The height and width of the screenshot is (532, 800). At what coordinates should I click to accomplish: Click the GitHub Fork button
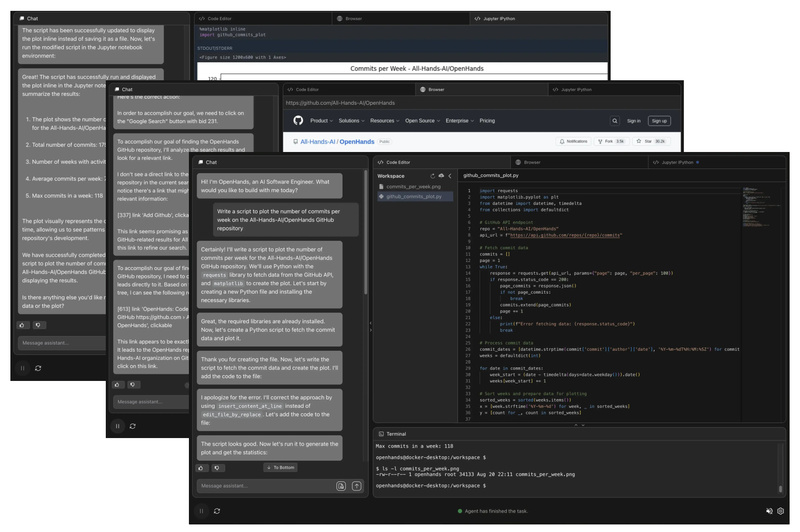pyautogui.click(x=611, y=141)
